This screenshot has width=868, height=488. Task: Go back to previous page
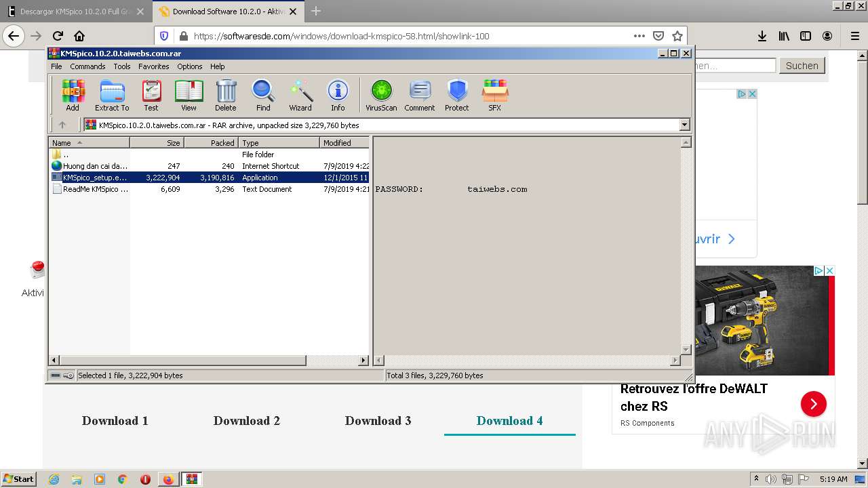(14, 36)
